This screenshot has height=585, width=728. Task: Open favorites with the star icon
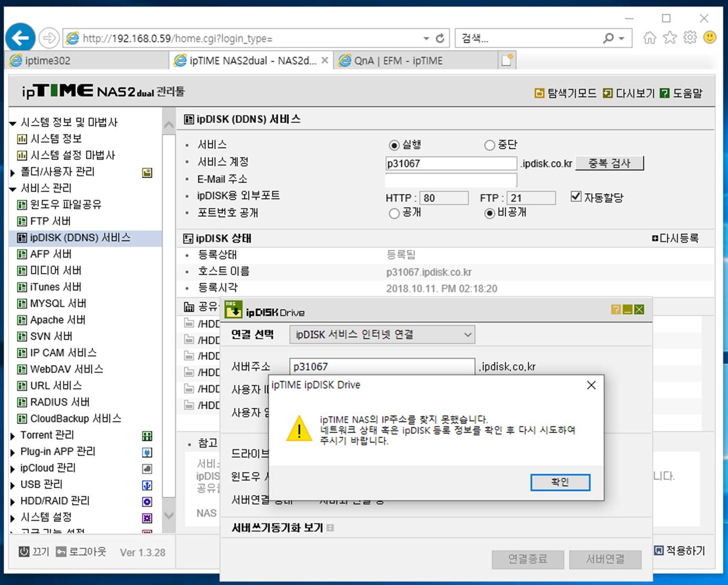[x=670, y=38]
